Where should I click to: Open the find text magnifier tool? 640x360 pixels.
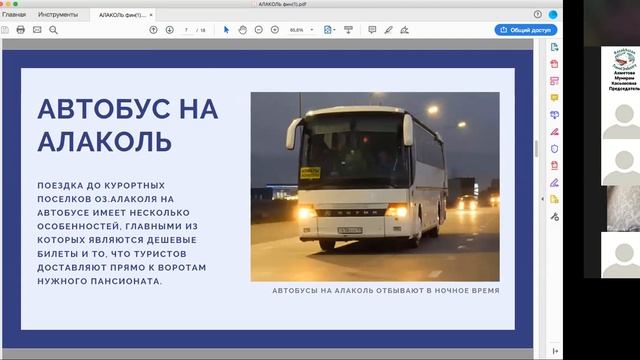coord(53,30)
